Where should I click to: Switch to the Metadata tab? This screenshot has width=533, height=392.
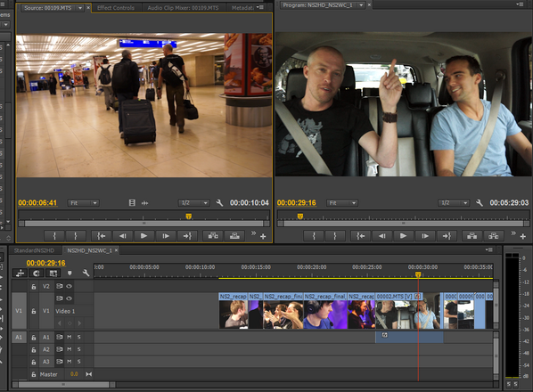242,8
